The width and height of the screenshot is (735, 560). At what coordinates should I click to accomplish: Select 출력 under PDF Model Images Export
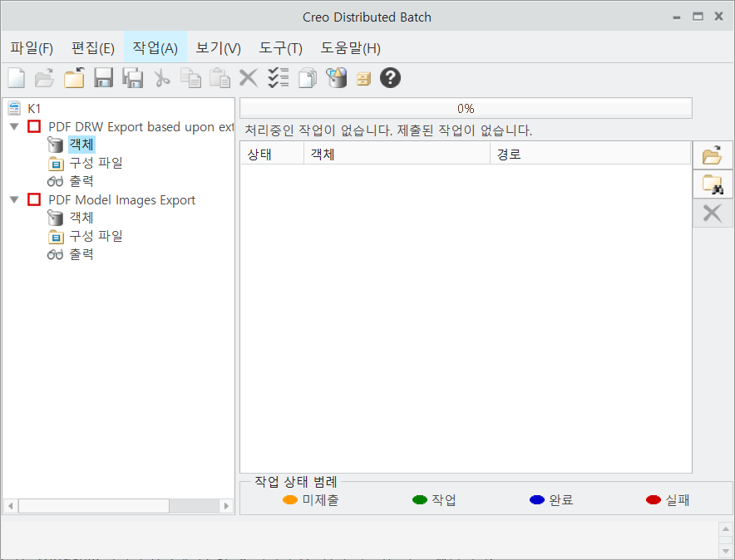(81, 254)
